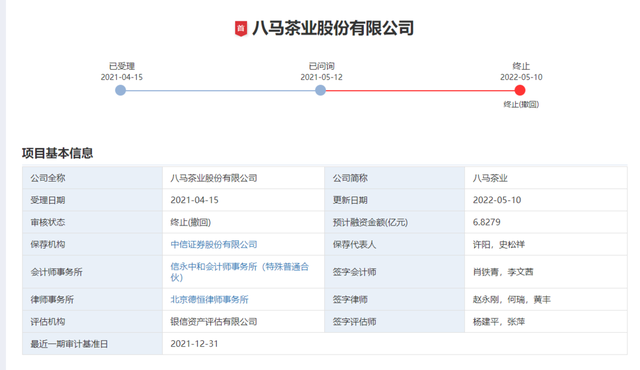
Task: Click the 已问询 status label above the timeline
Action: (322, 66)
